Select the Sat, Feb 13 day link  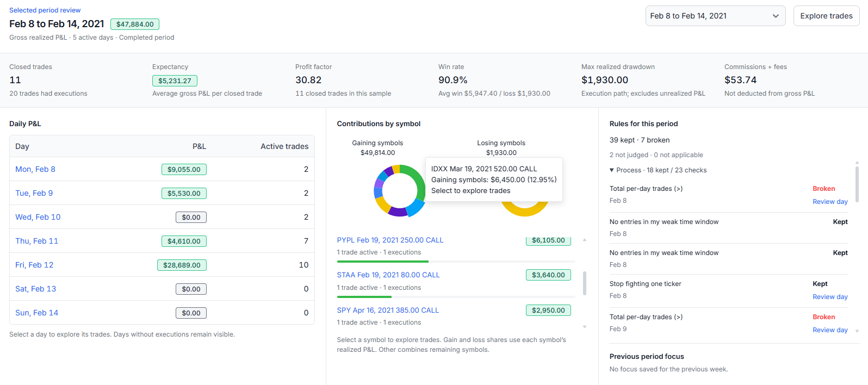[x=36, y=289]
